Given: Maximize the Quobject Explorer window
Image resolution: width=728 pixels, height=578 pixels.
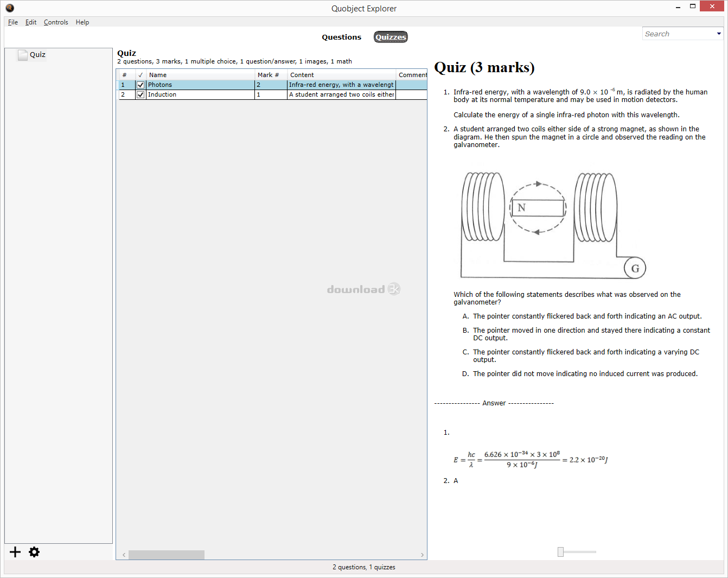Looking at the screenshot, I should [693, 7].
